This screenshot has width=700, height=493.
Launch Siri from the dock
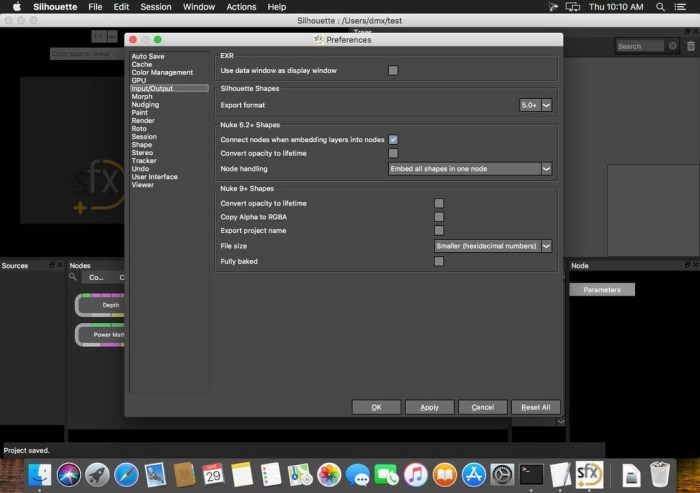coord(68,475)
